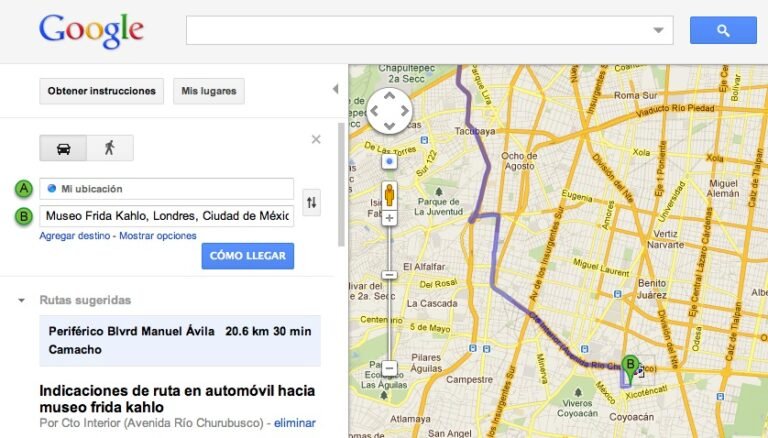
Task: Click the 20.6 km 30 min text
Action: [268, 332]
